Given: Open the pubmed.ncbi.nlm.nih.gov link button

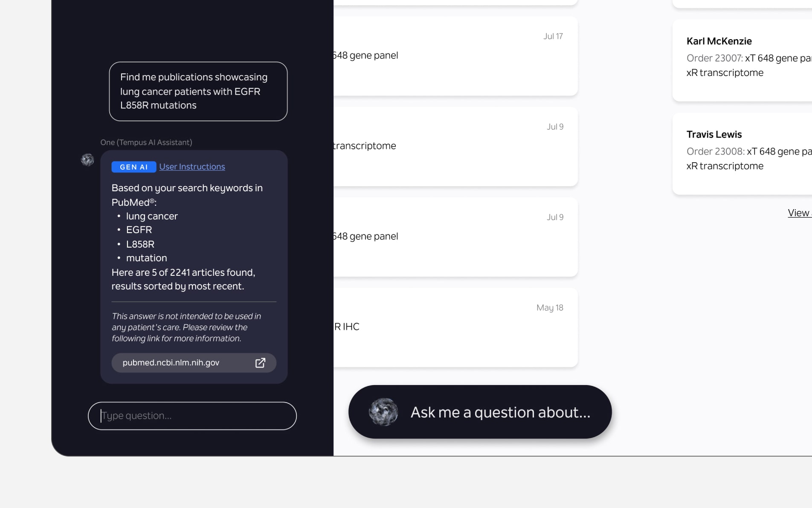Looking at the screenshot, I should pos(194,363).
